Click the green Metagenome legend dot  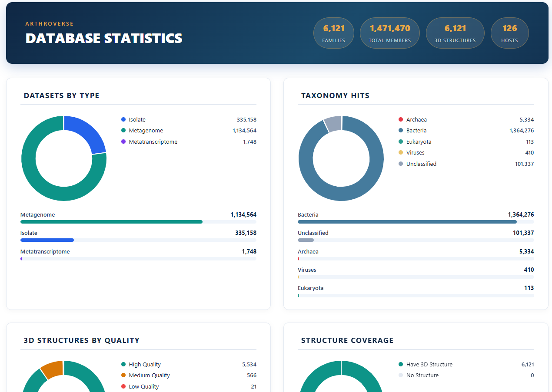tap(123, 131)
